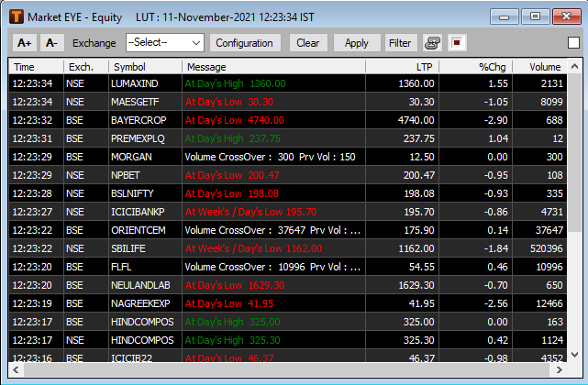Click the FLFL %Chg value 0.46
Viewport: 588px width, 385px height.
pyautogui.click(x=497, y=267)
